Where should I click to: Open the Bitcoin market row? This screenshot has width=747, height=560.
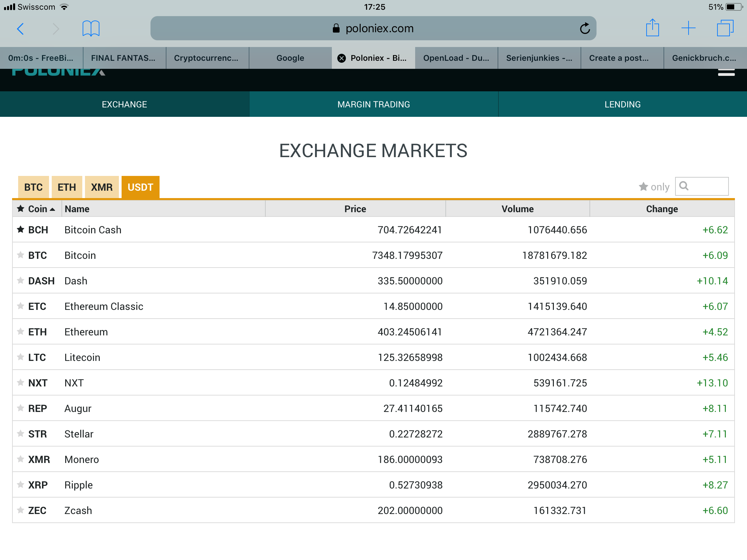[x=373, y=255]
